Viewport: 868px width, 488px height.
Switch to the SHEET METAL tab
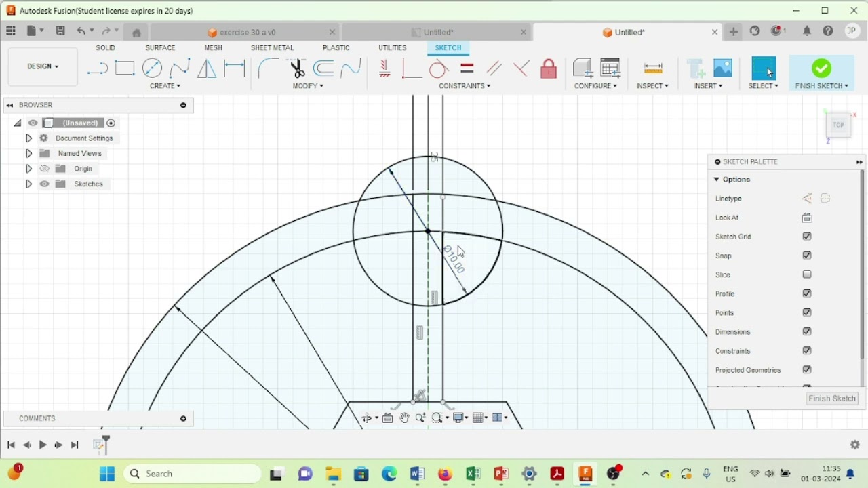point(272,48)
